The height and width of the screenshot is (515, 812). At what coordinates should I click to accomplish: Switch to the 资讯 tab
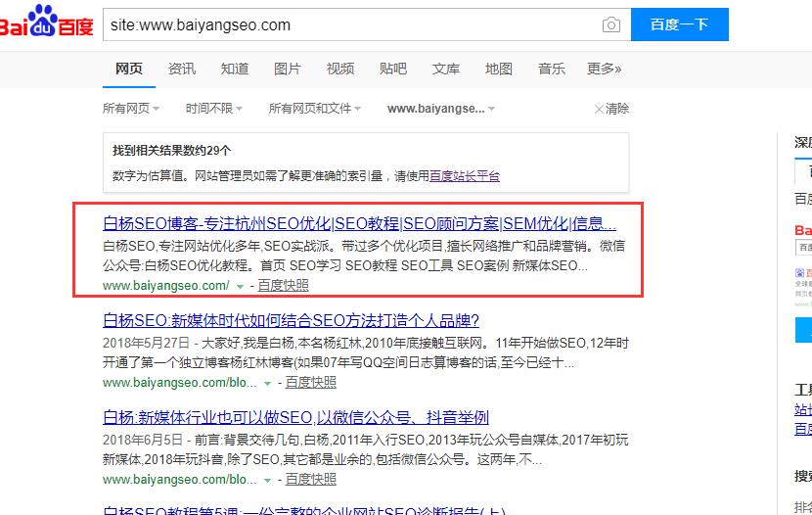(182, 69)
